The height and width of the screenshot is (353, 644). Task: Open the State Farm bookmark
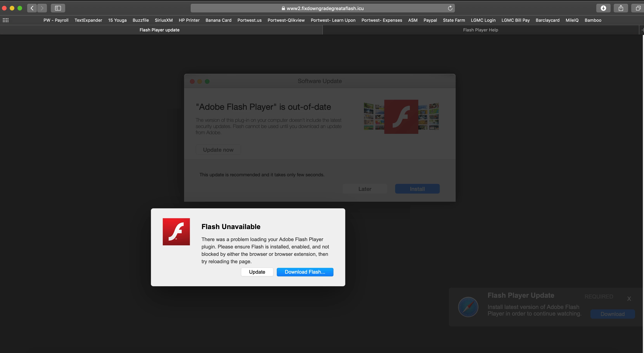coord(454,20)
